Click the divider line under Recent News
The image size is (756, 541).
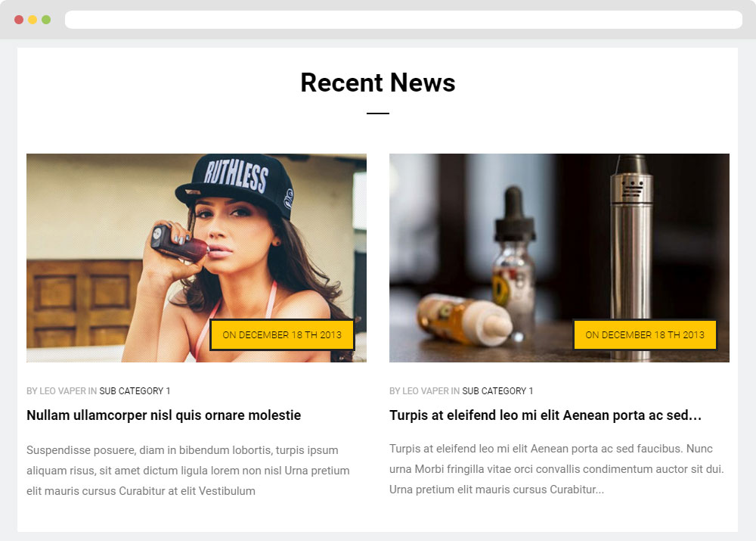(378, 113)
